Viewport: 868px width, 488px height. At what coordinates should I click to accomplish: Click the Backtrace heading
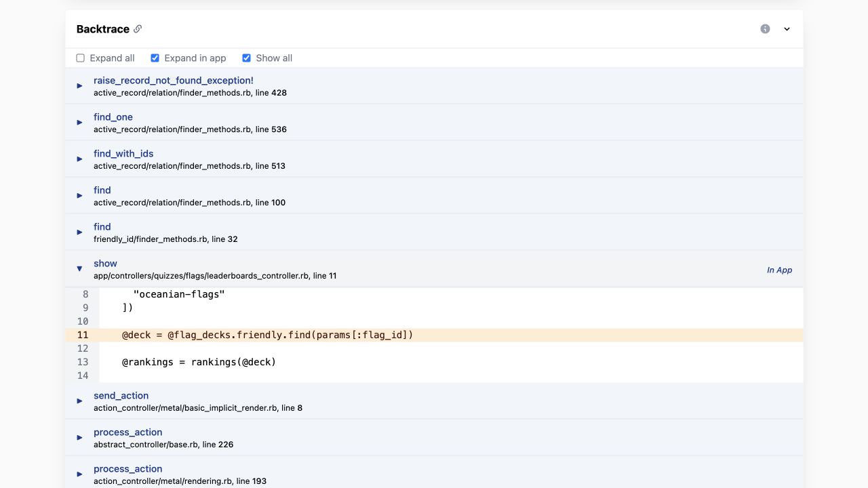click(102, 29)
